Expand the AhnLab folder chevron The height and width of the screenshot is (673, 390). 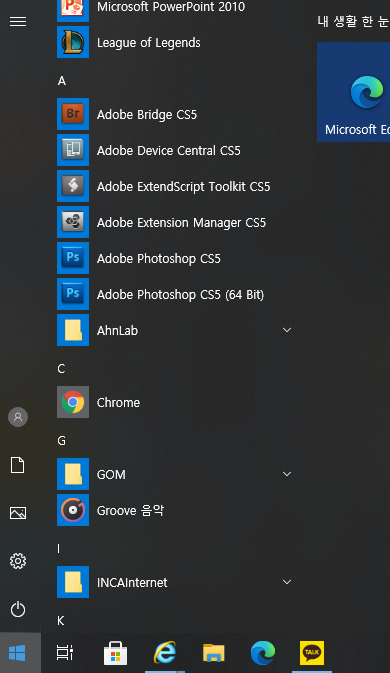pos(287,330)
